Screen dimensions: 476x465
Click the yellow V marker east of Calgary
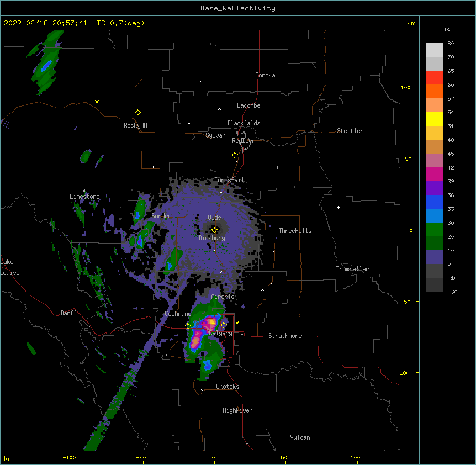[x=237, y=323]
